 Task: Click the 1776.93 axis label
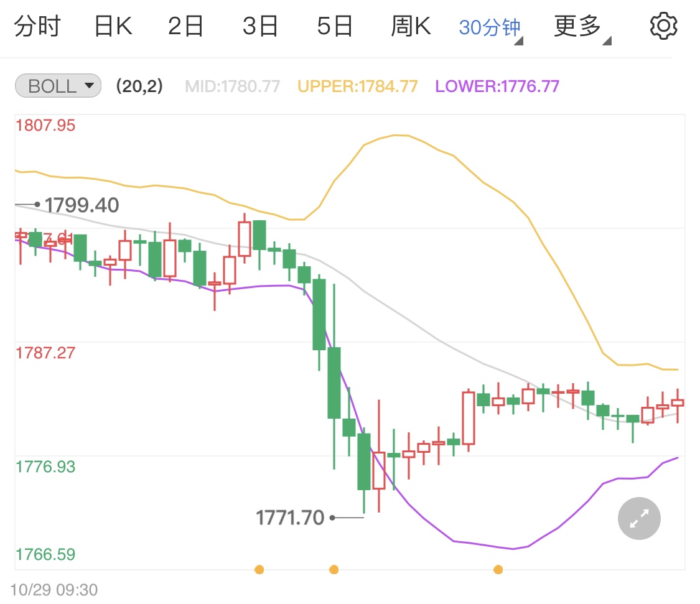pos(45,467)
